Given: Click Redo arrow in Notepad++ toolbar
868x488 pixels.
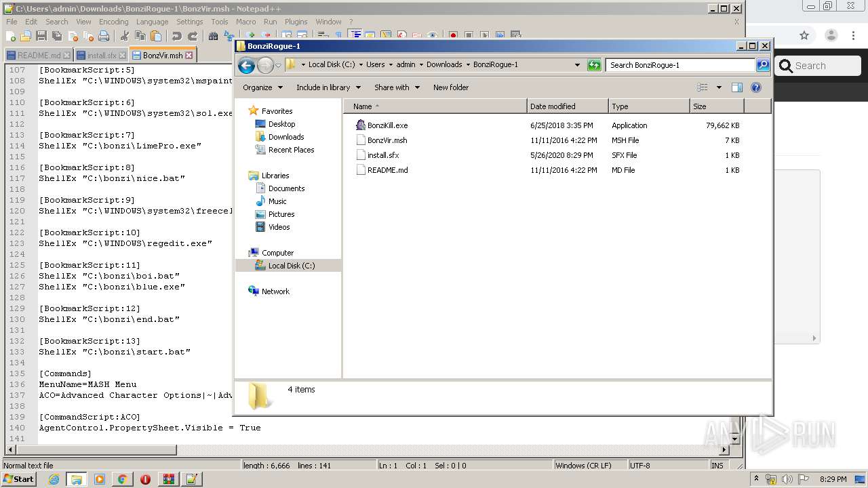Looking at the screenshot, I should 193,35.
